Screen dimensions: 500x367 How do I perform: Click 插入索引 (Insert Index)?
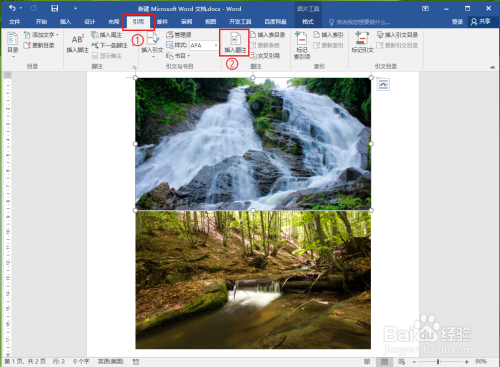[x=329, y=35]
